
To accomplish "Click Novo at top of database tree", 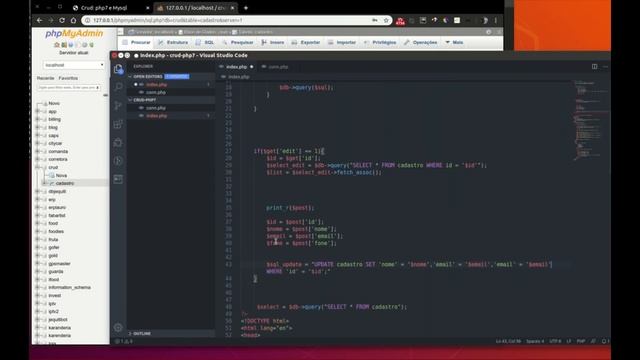I will click(54, 103).
